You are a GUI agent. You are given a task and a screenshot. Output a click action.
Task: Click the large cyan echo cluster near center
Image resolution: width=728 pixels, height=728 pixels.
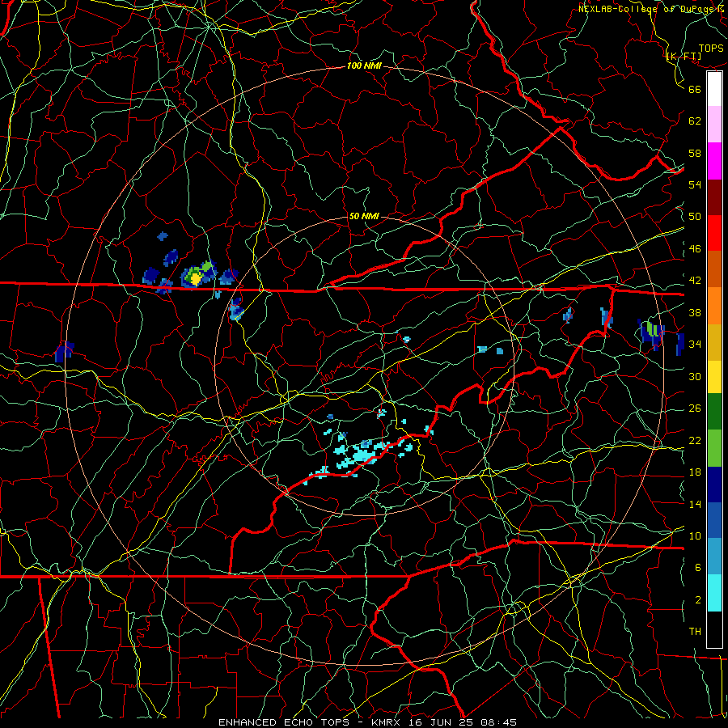(362, 454)
